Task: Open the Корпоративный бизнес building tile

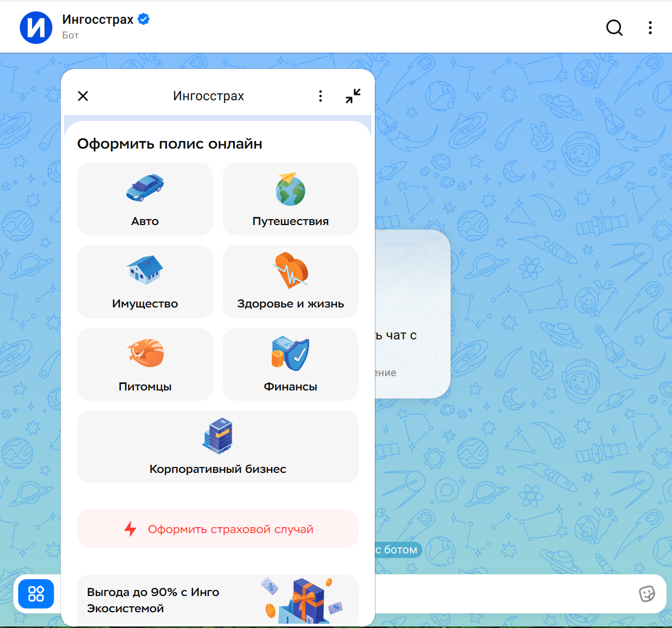Action: (x=217, y=447)
